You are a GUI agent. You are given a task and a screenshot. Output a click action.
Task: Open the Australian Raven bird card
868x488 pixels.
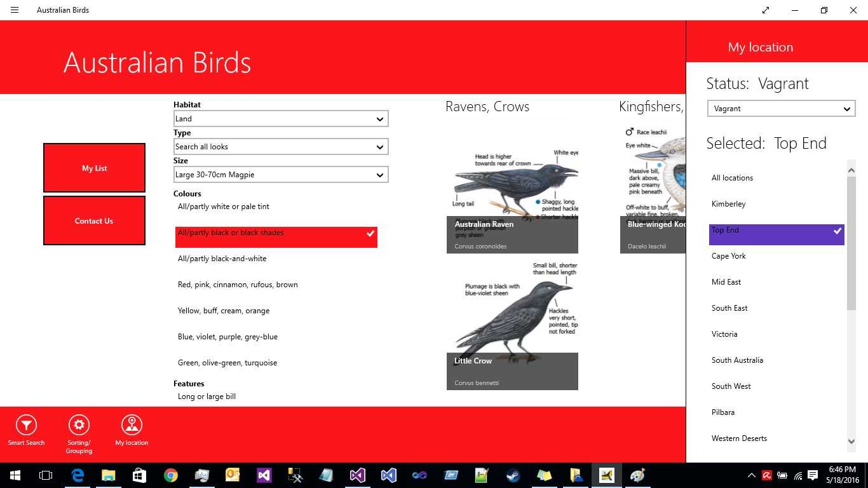tap(512, 187)
